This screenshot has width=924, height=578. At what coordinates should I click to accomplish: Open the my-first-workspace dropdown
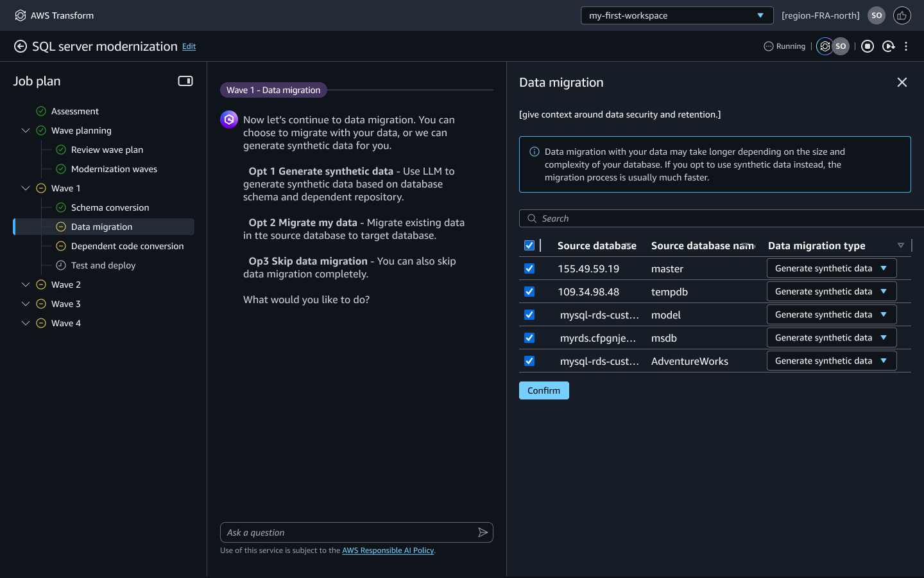click(x=676, y=15)
